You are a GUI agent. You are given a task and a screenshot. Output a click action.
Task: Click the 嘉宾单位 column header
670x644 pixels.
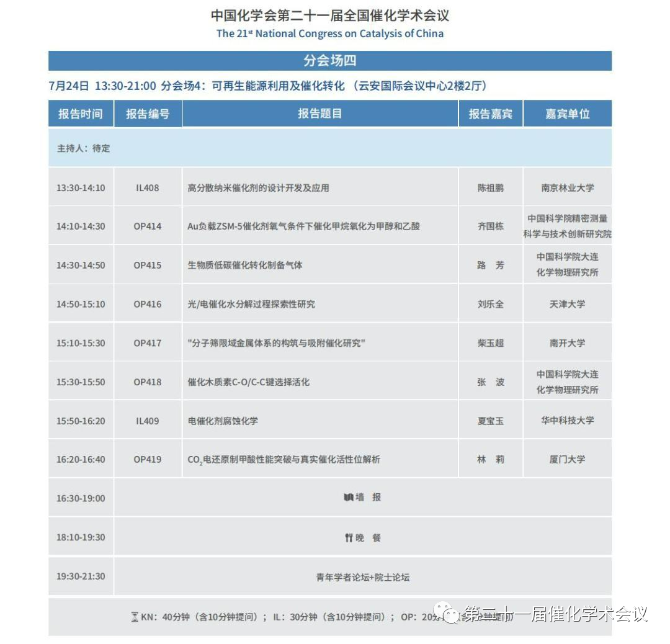click(x=568, y=114)
